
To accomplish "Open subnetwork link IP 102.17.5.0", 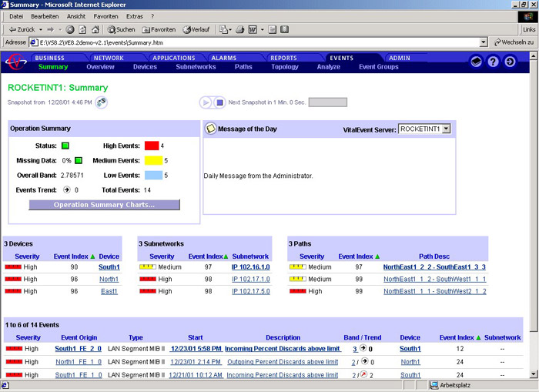I will [251, 291].
